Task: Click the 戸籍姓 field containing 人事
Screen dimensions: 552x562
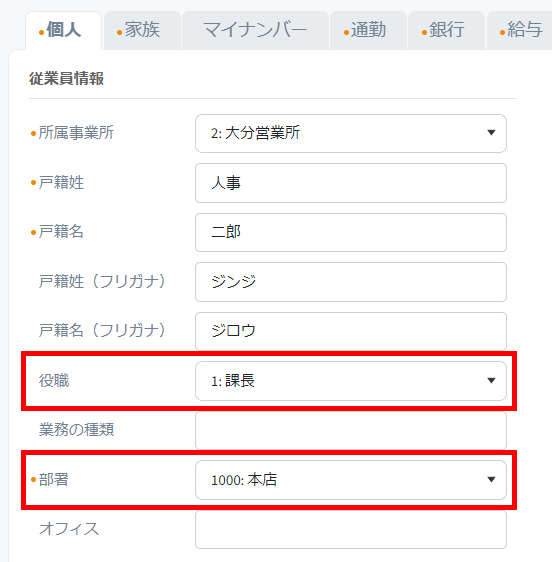Action: pos(351,183)
